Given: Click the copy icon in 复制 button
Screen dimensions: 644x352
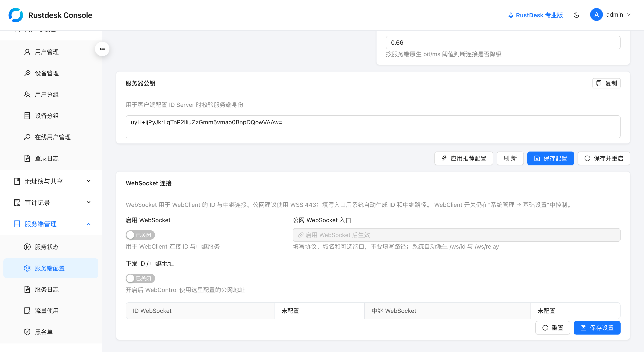Looking at the screenshot, I should coord(599,83).
